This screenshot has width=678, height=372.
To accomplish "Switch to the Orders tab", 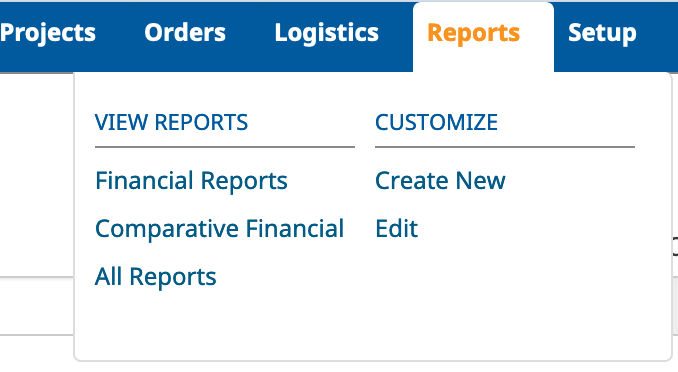I will [x=185, y=33].
